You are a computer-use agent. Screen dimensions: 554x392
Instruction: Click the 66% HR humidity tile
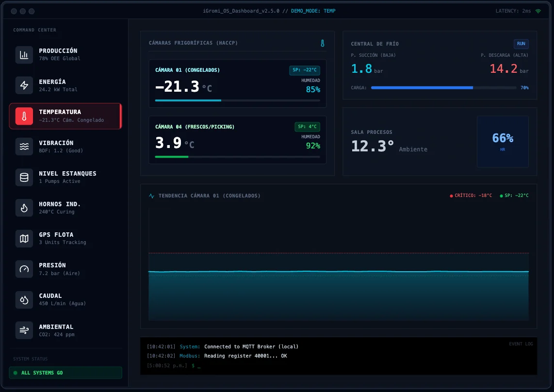(503, 141)
